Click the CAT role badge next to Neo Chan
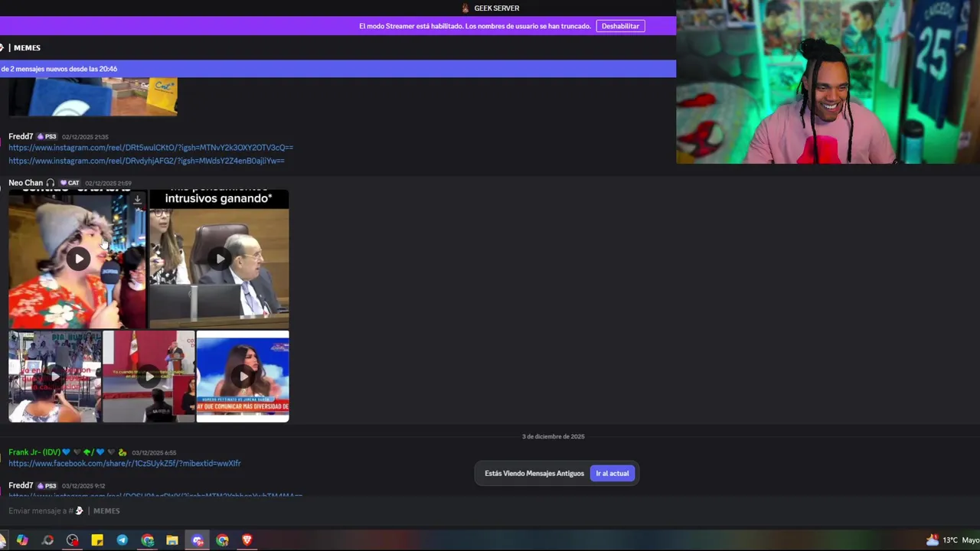The width and height of the screenshot is (980, 551). pyautogui.click(x=70, y=183)
